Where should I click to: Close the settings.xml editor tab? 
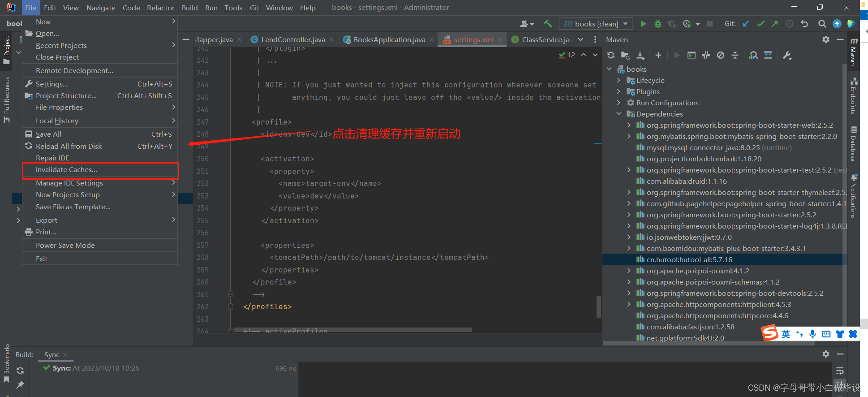pyautogui.click(x=500, y=39)
